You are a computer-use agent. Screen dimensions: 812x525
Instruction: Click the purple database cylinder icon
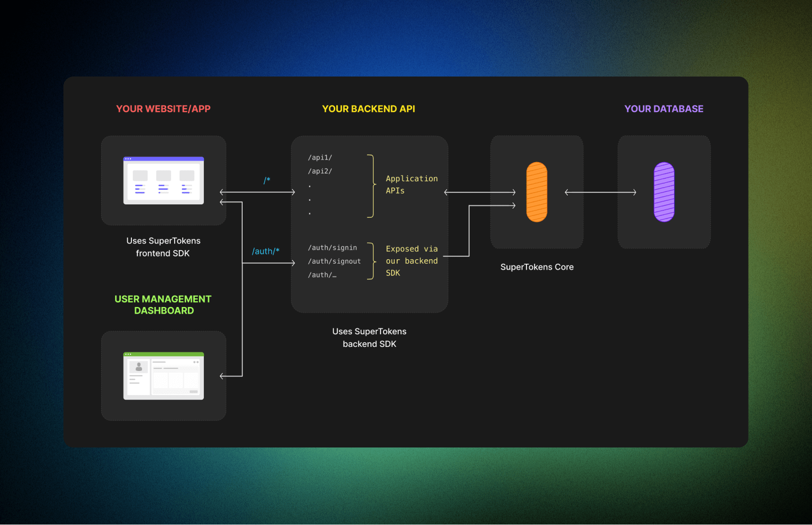coord(664,192)
